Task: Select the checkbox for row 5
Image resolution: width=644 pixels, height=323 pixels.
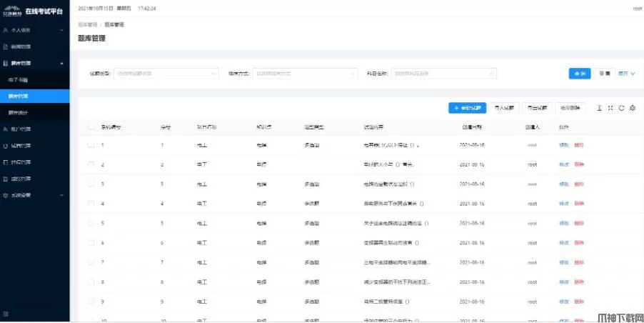Action: coord(91,223)
